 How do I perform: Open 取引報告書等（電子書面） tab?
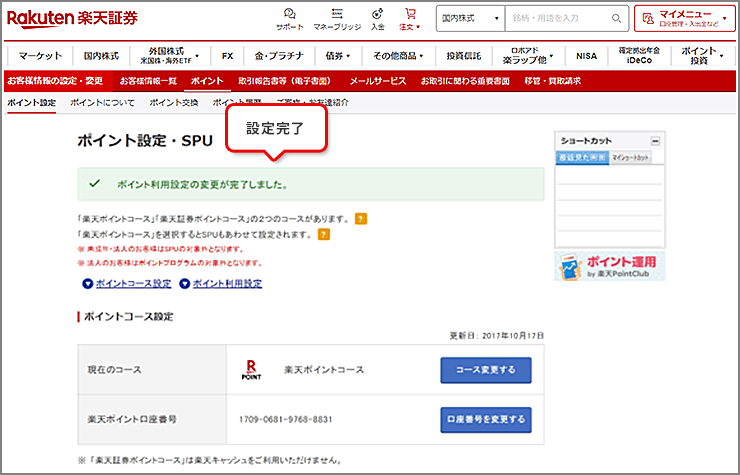(284, 81)
